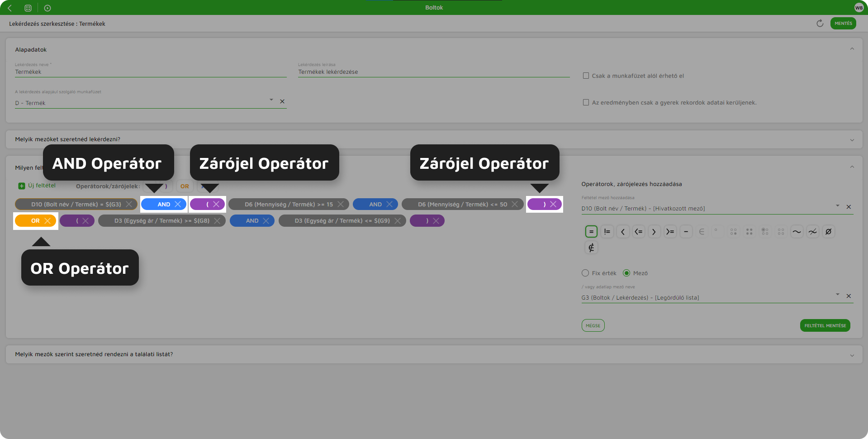Screen dimensions: 868x439
Task: Open the D10 Bolt név field dropdown
Action: pyautogui.click(x=838, y=205)
